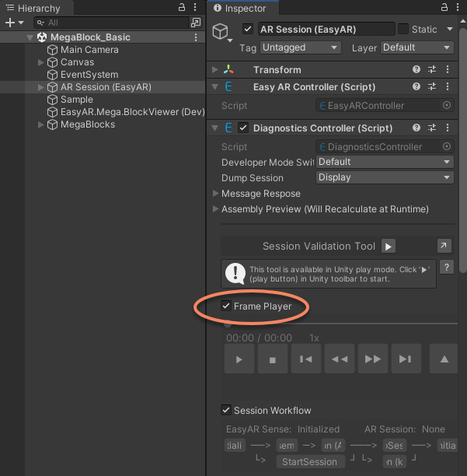Image resolution: width=467 pixels, height=476 pixels.
Task: Expand the Transform component
Action: [215, 69]
